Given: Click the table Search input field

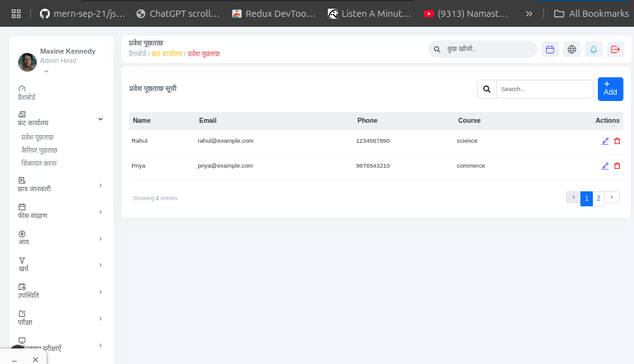Looking at the screenshot, I should coord(545,89).
